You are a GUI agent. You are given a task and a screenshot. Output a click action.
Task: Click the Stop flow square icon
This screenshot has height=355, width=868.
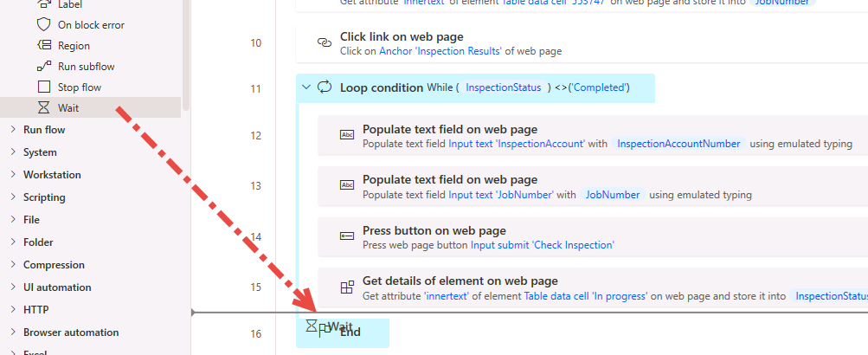(44, 87)
